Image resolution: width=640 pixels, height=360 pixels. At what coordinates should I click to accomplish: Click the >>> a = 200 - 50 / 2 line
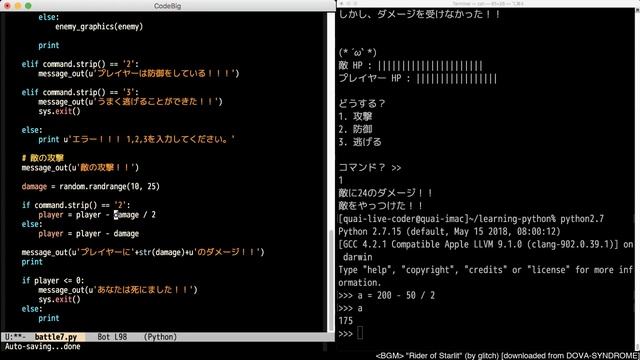(x=387, y=295)
